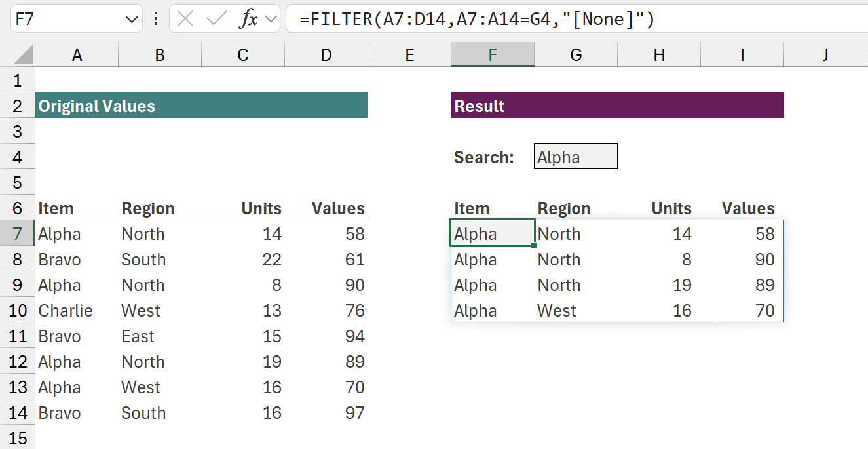Select cell G4 with the Alpha search value
This screenshot has height=449, width=868.
coord(575,156)
